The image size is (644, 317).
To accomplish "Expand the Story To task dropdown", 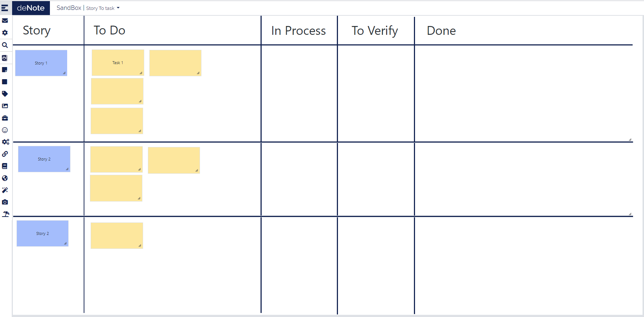I will tap(103, 8).
